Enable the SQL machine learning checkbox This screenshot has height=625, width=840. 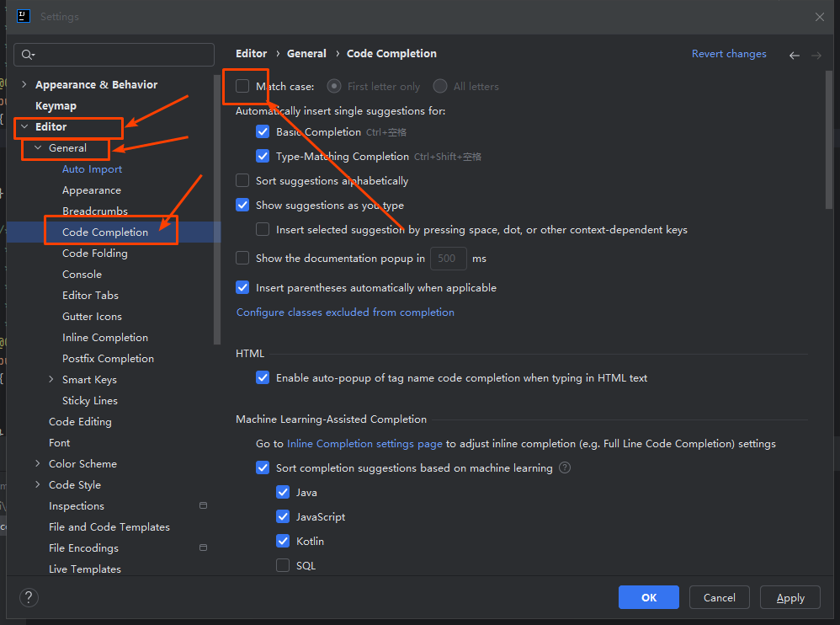tap(283, 565)
